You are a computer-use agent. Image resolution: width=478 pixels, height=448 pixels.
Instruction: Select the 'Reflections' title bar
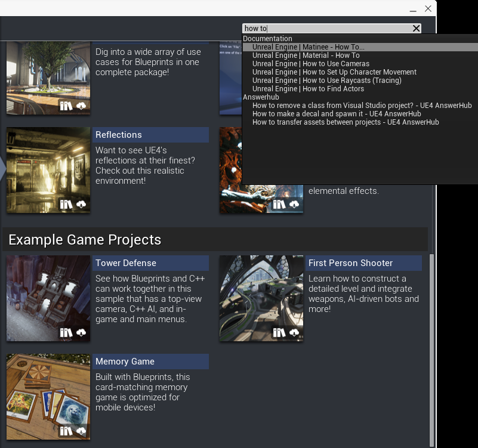click(x=150, y=135)
